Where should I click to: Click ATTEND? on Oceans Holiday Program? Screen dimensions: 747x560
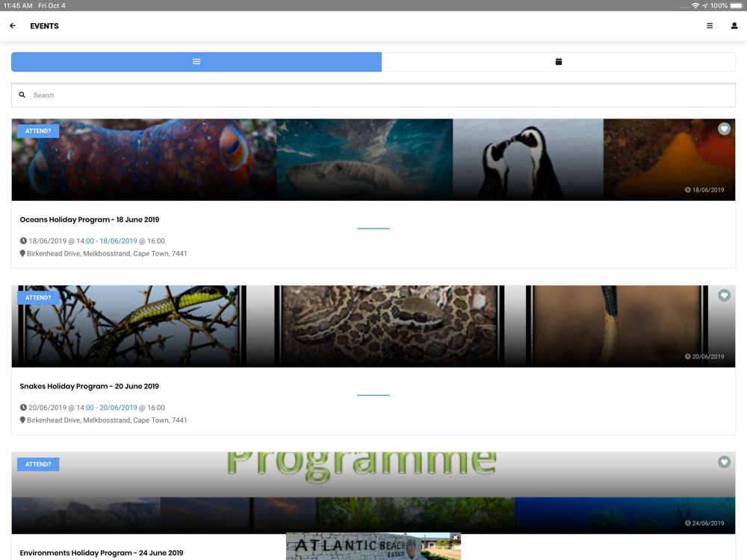(38, 131)
